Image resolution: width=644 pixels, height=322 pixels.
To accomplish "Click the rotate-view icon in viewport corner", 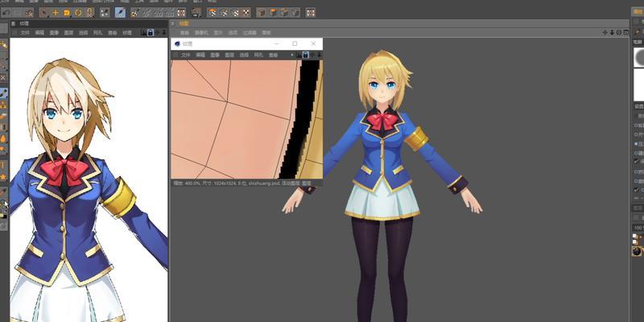I will pos(619,32).
